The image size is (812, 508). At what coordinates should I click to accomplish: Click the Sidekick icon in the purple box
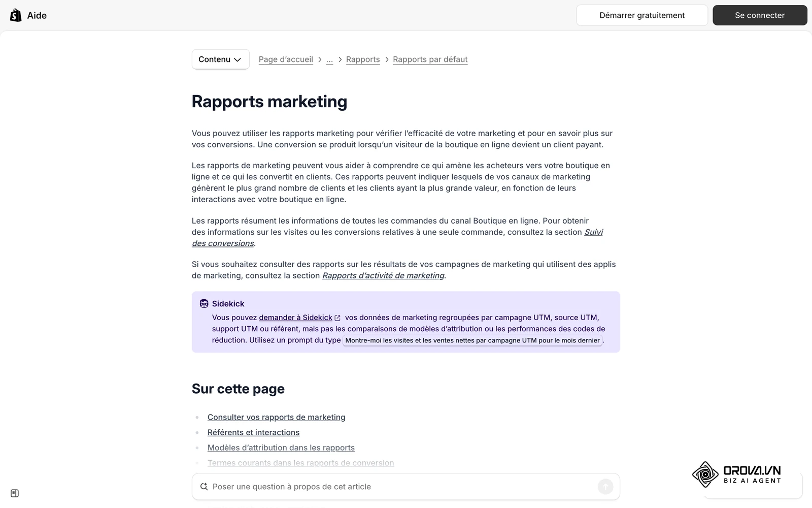pyautogui.click(x=204, y=303)
